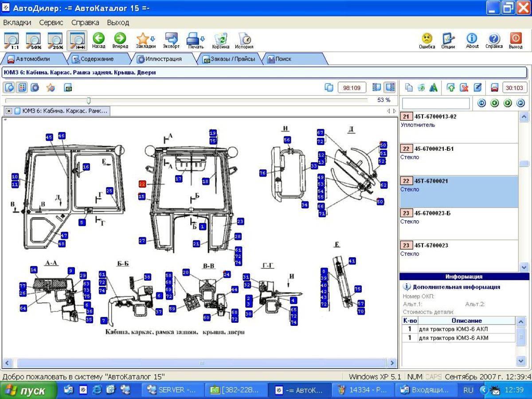Click the green up-arrow parts icon
Screen dimensions: 532x399
point(451,87)
